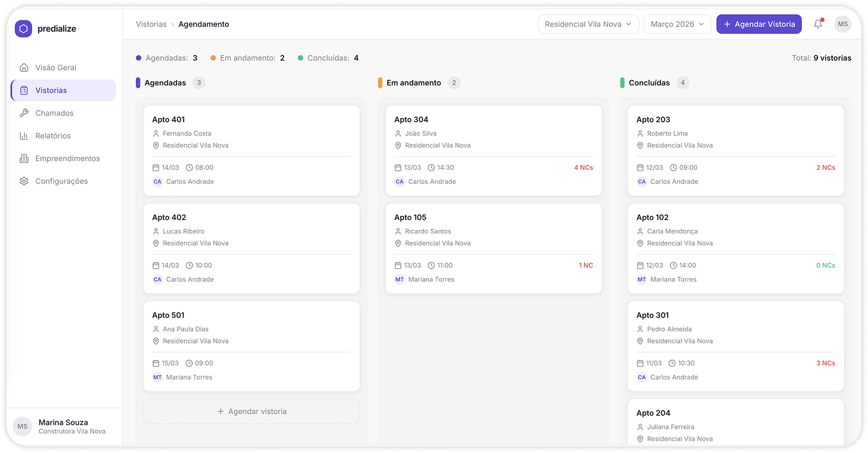
Task: Click the Relatórios bar chart icon
Action: 24,136
